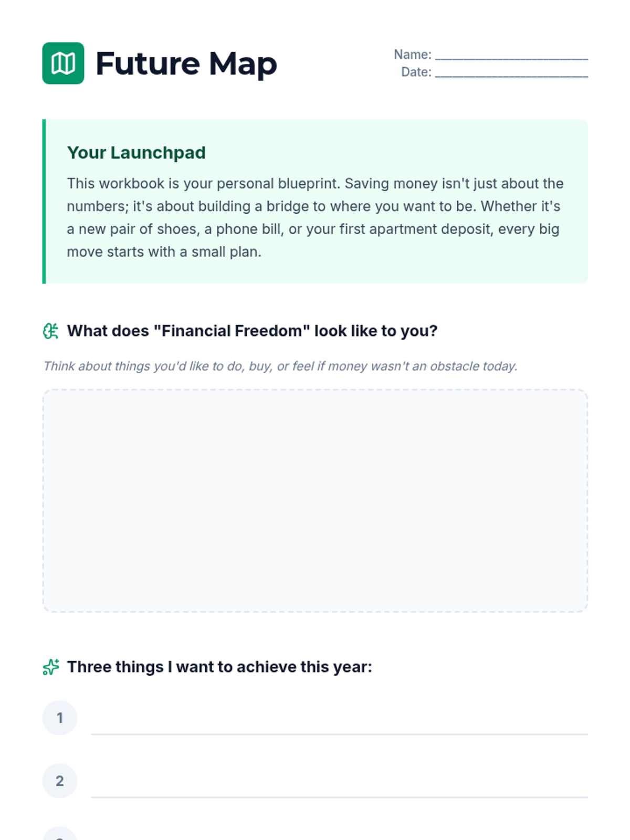
Task: Click the number 1 circle badge
Action: click(60, 718)
